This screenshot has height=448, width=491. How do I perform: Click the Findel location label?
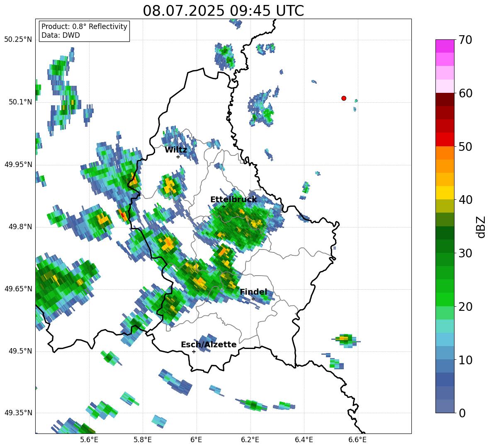(253, 292)
